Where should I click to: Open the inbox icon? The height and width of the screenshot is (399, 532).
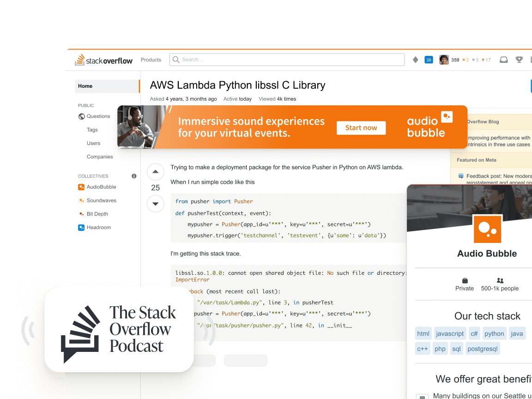(x=504, y=60)
